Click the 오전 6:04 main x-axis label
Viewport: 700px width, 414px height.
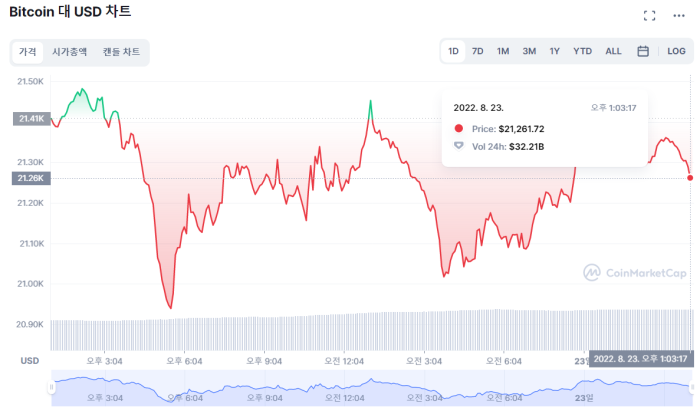[x=504, y=361]
